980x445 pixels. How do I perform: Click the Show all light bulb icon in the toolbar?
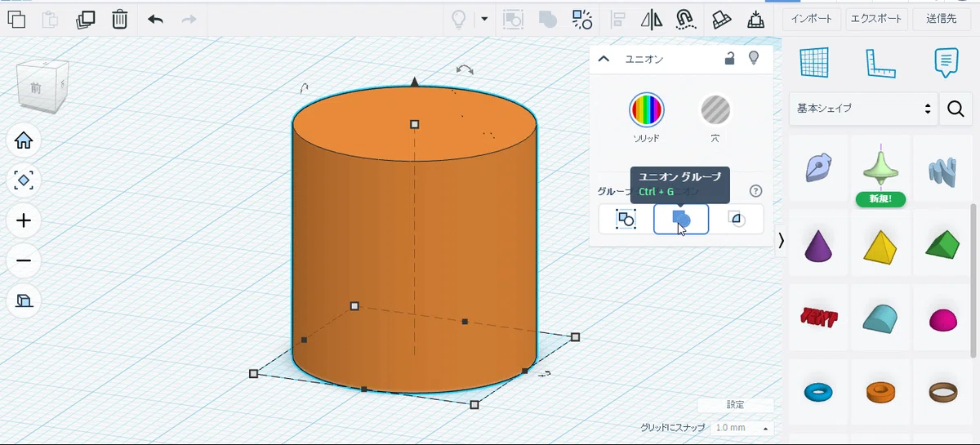459,19
